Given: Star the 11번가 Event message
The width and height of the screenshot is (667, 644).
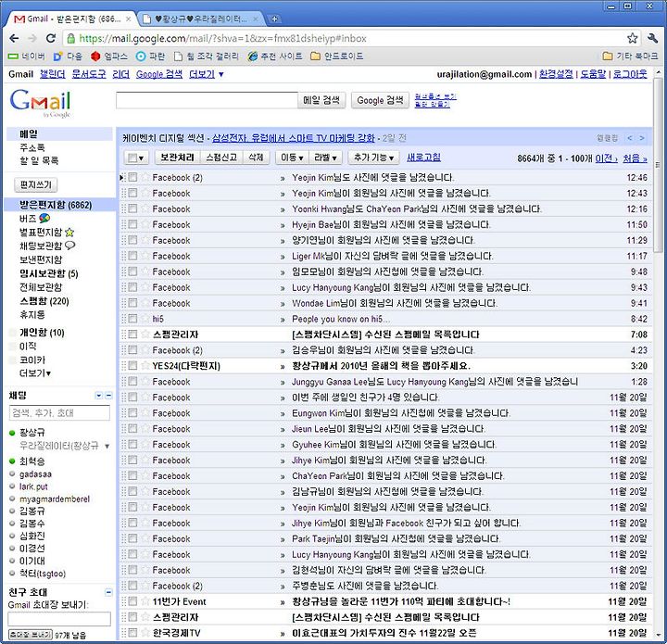Looking at the screenshot, I should (x=145, y=601).
